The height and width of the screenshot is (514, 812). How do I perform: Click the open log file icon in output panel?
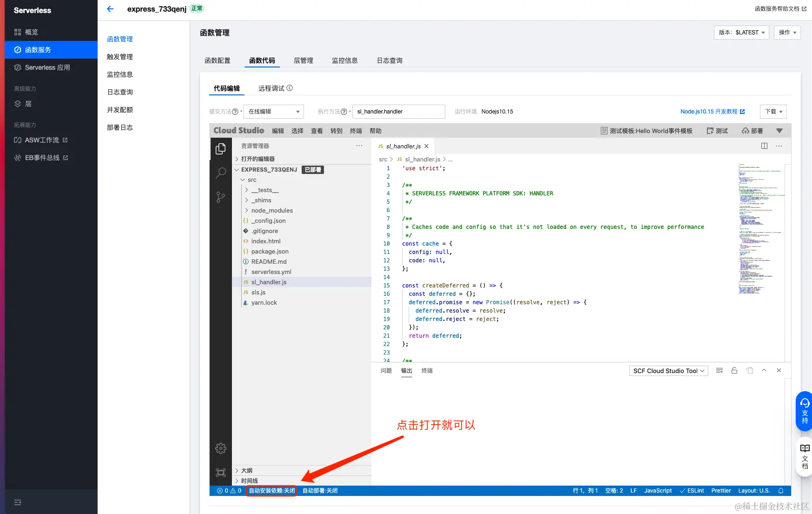pyautogui.click(x=749, y=371)
